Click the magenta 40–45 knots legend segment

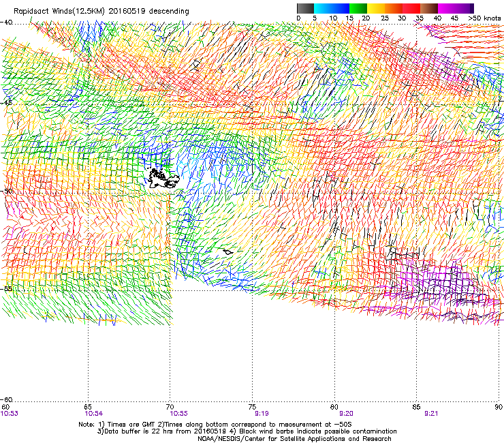point(447,8)
